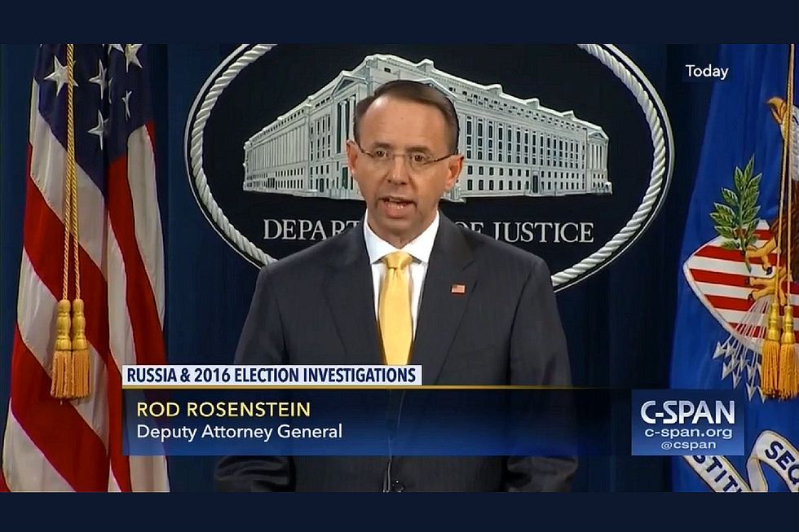The width and height of the screenshot is (799, 532).
Task: Click the gold tassels on the blue flag
Action: tap(779, 350)
